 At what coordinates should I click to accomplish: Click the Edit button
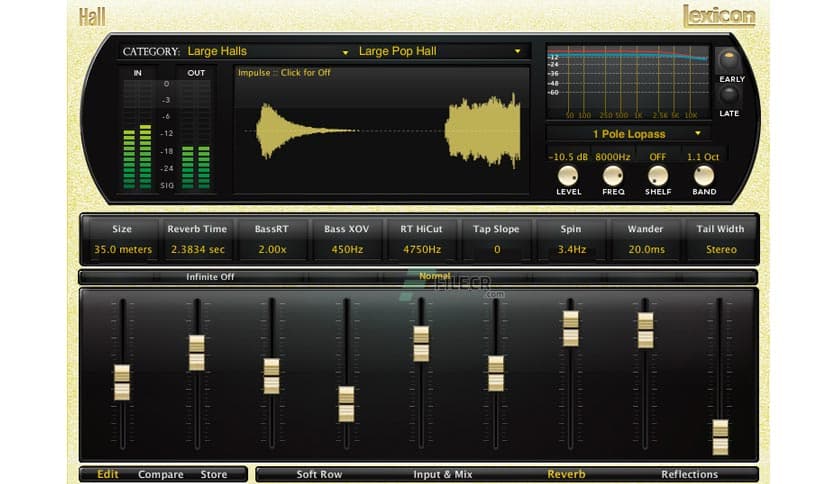[x=108, y=474]
